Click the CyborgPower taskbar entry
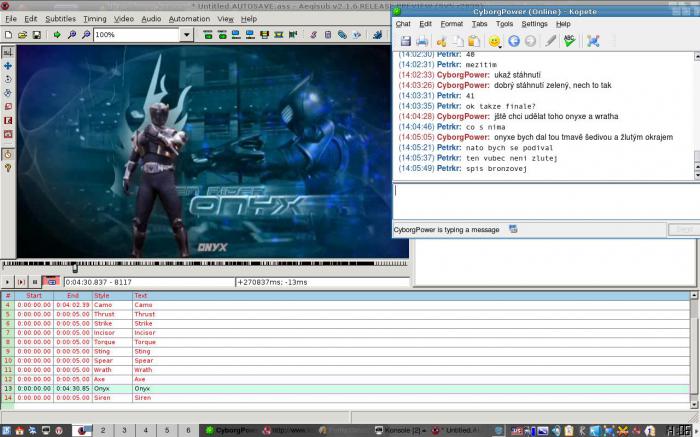 pyautogui.click(x=231, y=430)
